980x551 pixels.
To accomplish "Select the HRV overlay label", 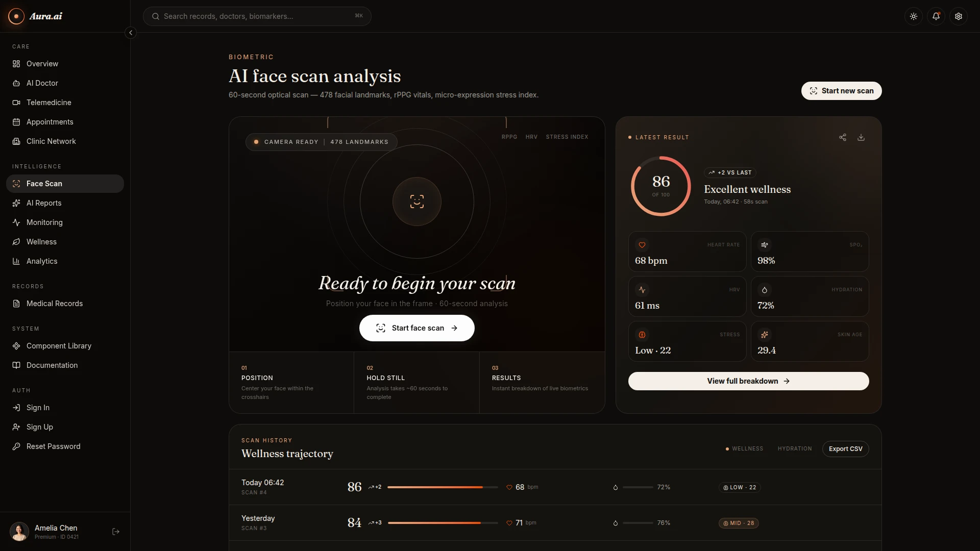I will point(531,137).
